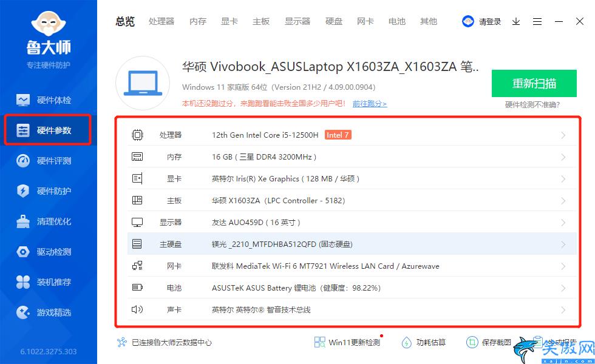The width and height of the screenshot is (595, 364).
Task: Expand the 内存 row chevron
Action: pos(563,157)
